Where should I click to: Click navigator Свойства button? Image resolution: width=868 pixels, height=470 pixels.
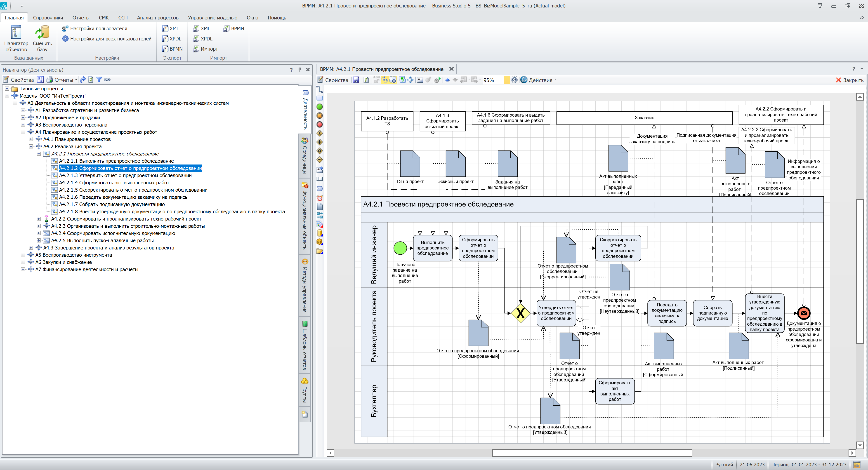(x=19, y=80)
